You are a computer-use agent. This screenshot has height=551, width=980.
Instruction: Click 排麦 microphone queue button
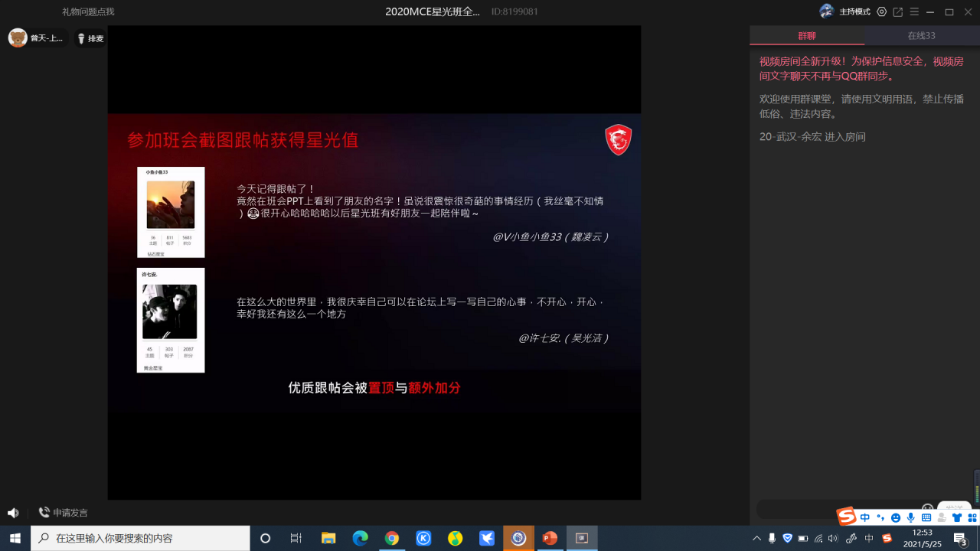(90, 38)
